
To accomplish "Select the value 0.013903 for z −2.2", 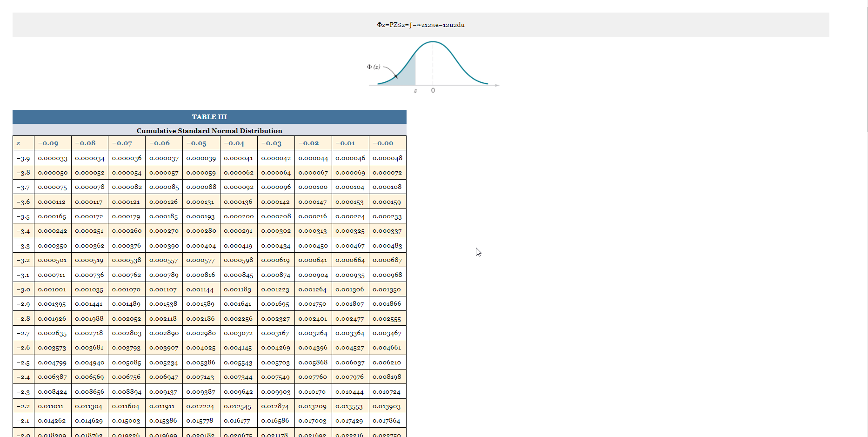I will [387, 406].
